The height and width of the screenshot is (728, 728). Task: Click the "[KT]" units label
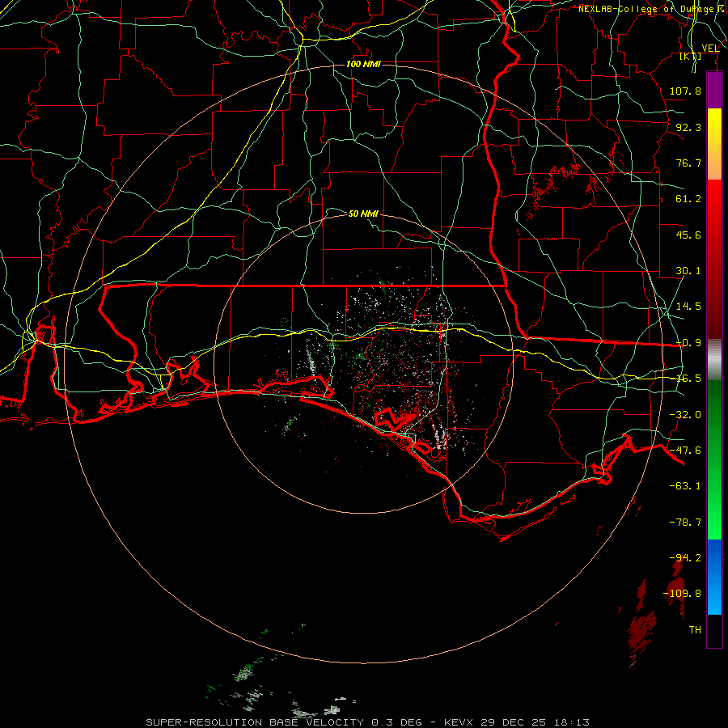(691, 57)
